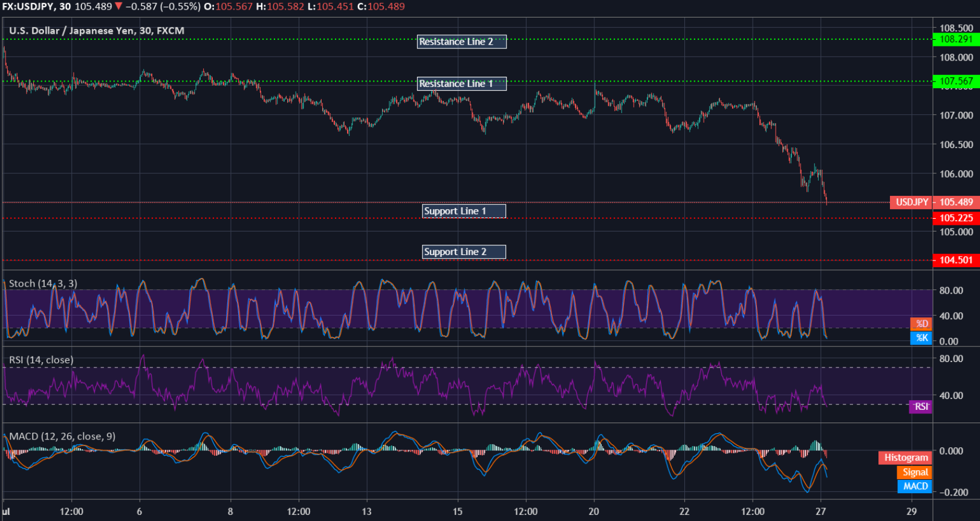Screen dimensions: 980x521
Task: Click the date label 13 on time axis
Action: 366,511
